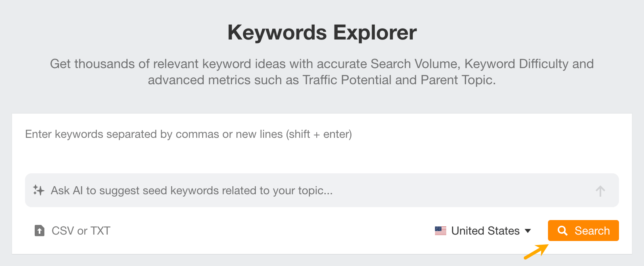Image resolution: width=644 pixels, height=266 pixels.
Task: Click the flag beside the country selector
Action: pos(441,231)
